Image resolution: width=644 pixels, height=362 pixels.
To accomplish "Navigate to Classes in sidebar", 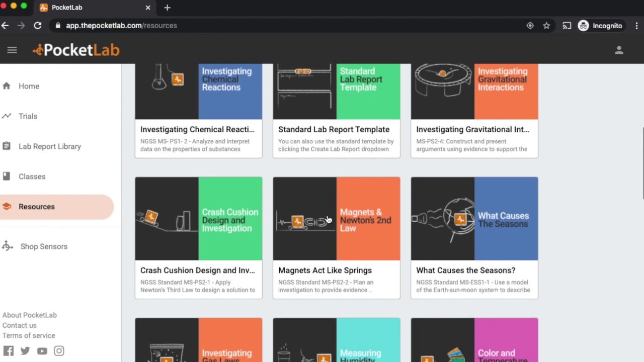I will (32, 176).
